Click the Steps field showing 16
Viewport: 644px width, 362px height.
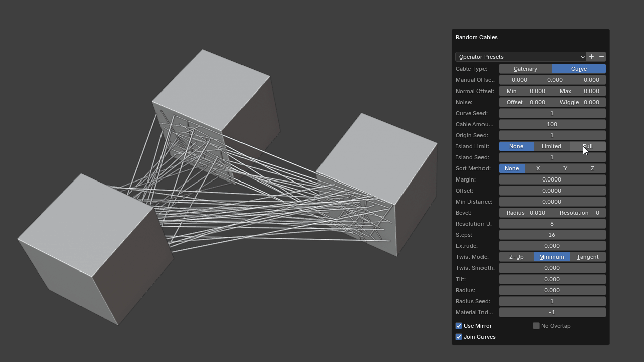552,235
